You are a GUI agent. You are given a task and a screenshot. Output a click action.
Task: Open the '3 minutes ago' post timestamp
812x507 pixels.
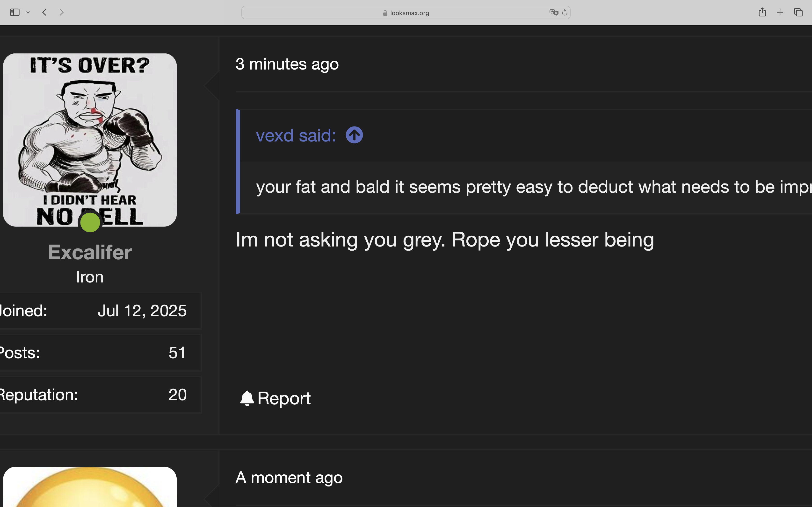pos(287,64)
